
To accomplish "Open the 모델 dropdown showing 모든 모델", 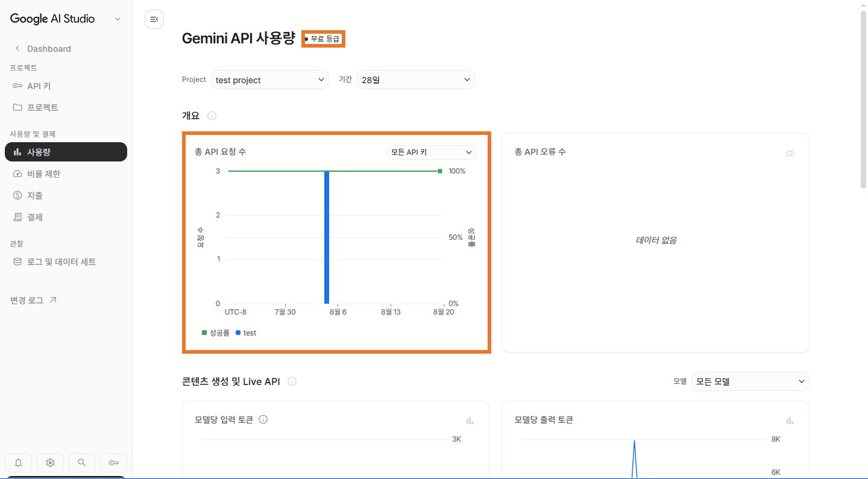I will pyautogui.click(x=750, y=381).
